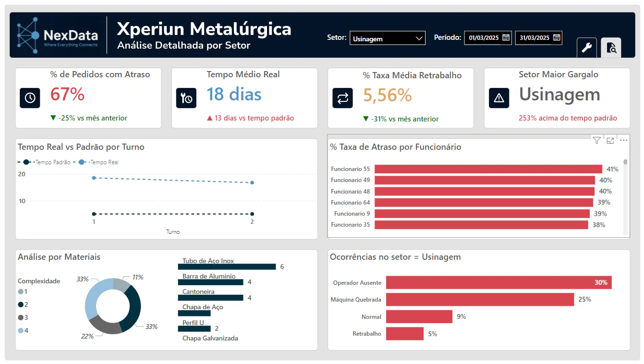This screenshot has width=644, height=364.
Task: Toggle Complexidade 4 legend item
Action: click(23, 330)
